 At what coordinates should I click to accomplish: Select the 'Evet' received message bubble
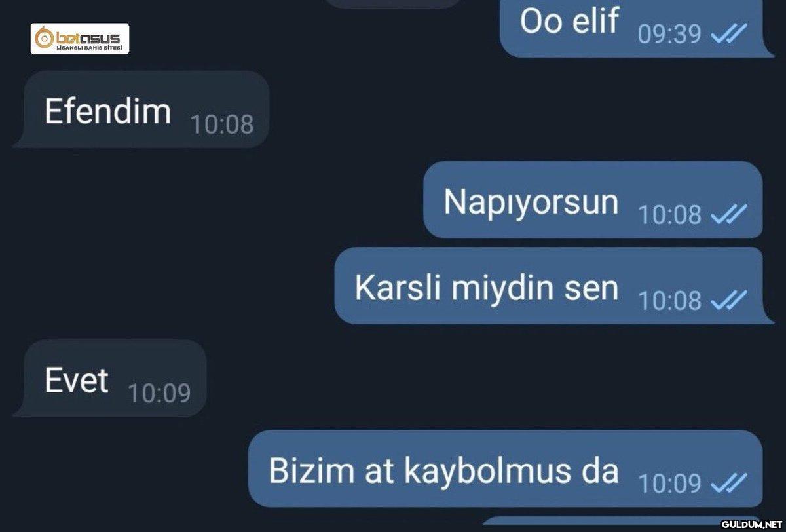(x=109, y=378)
